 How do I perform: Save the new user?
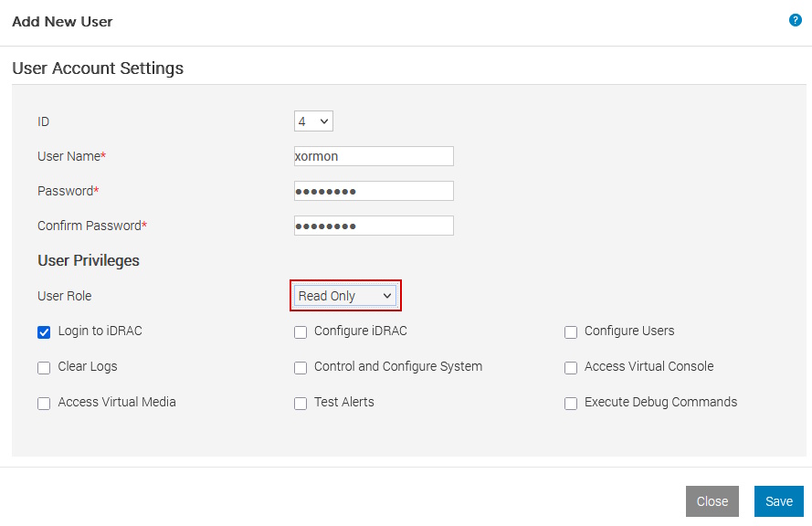pos(779,501)
